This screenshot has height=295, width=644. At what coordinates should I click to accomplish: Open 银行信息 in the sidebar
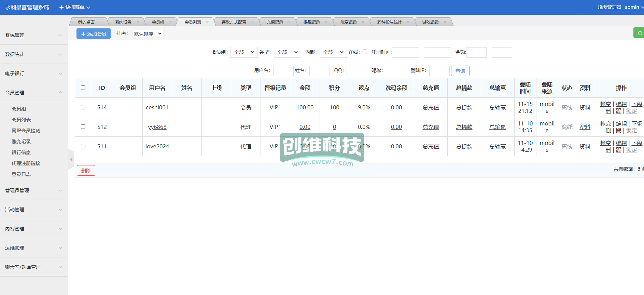[x=21, y=152]
